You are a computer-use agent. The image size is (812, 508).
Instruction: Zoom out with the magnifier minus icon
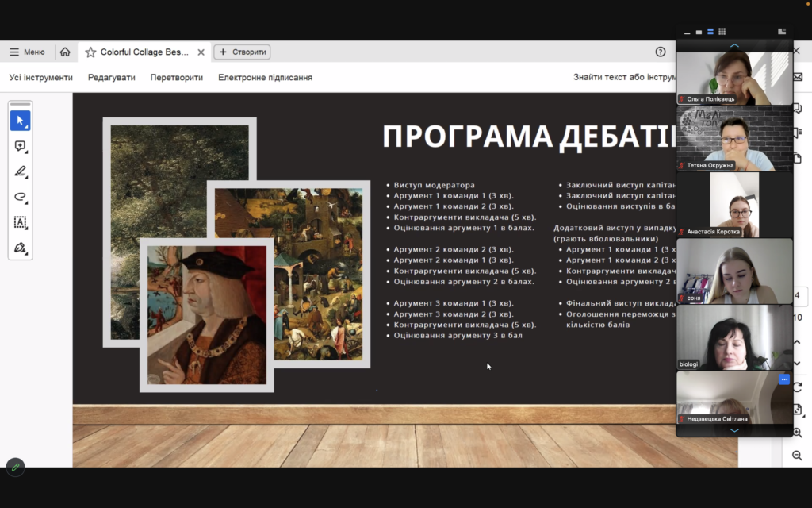[798, 456]
